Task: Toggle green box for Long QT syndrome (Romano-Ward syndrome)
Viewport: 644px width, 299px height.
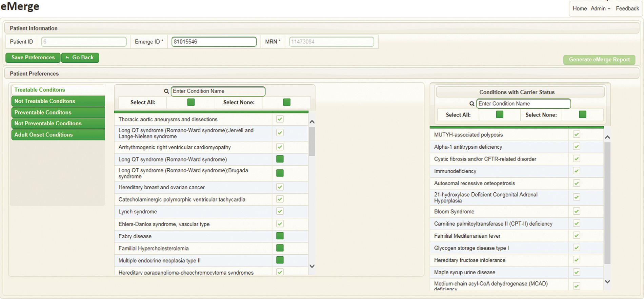Action: pos(280,159)
